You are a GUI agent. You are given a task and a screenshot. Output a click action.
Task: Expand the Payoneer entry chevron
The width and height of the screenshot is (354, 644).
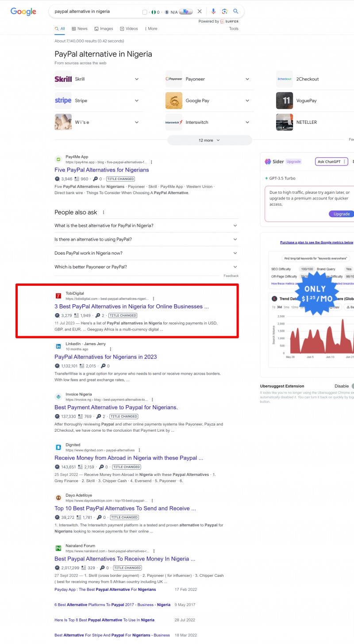click(247, 79)
